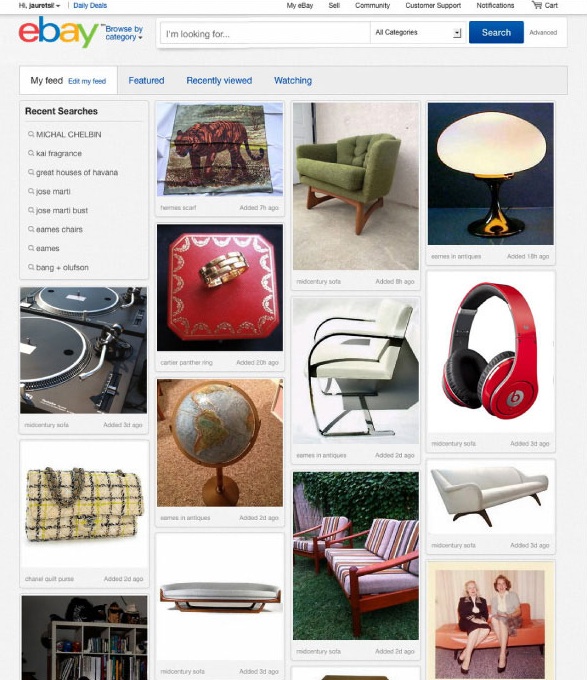The width and height of the screenshot is (587, 680).
Task: Click search icon next to kai fragrance
Action: click(31, 154)
